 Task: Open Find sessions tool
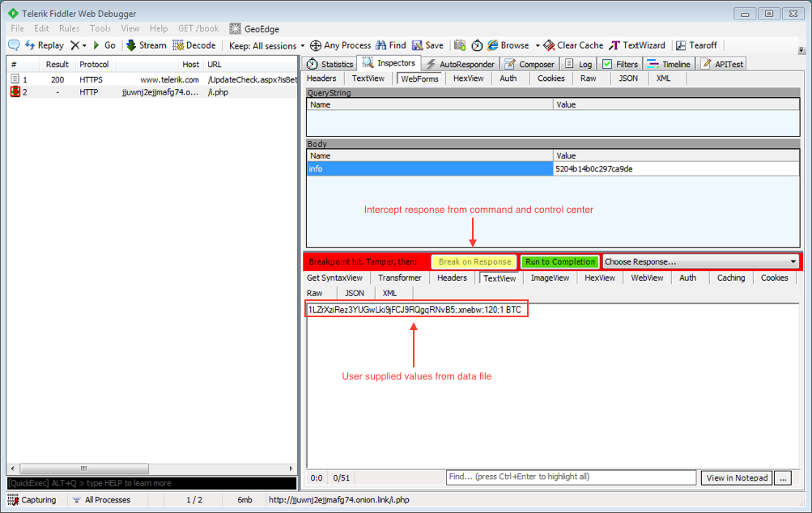click(x=391, y=45)
